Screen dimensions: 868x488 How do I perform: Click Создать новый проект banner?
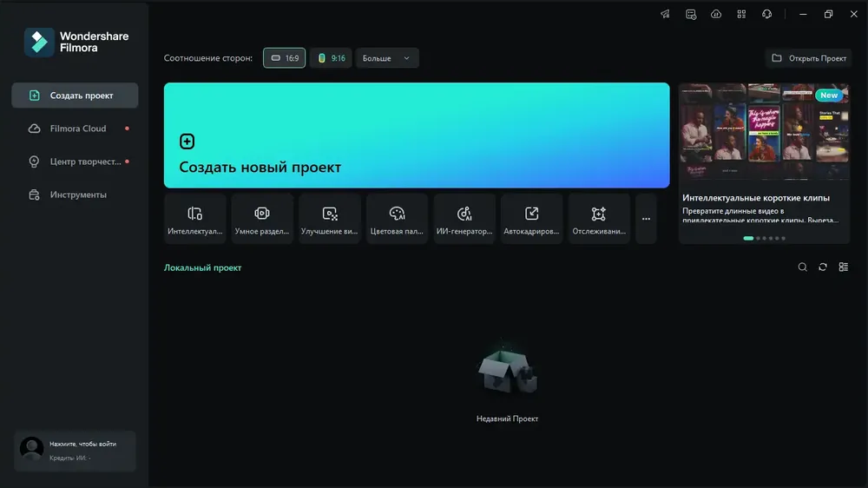tap(417, 135)
